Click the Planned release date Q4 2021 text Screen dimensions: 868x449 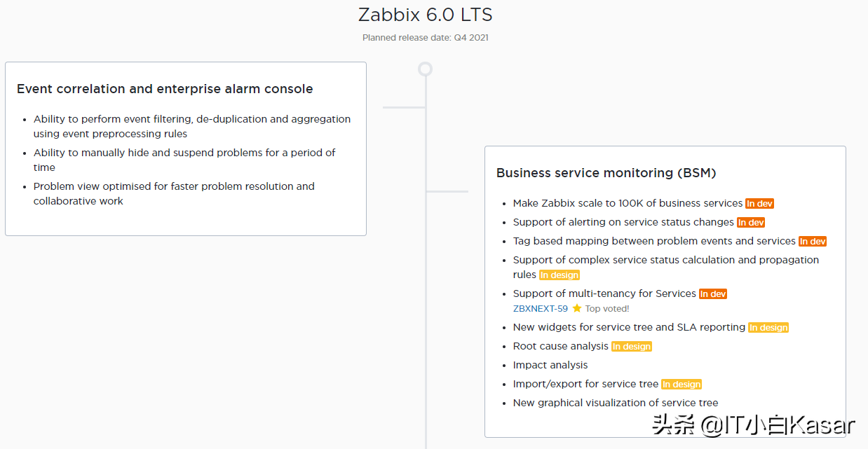[425, 38]
